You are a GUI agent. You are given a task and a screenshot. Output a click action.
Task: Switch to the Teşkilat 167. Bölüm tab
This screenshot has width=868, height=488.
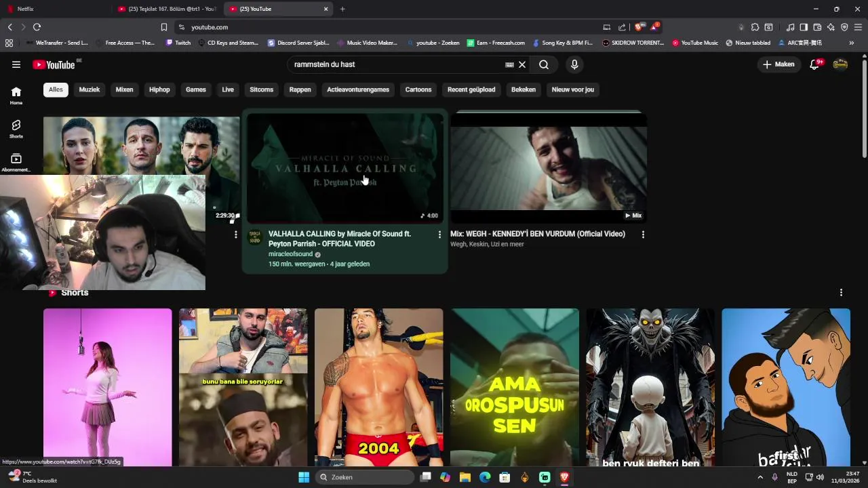166,9
